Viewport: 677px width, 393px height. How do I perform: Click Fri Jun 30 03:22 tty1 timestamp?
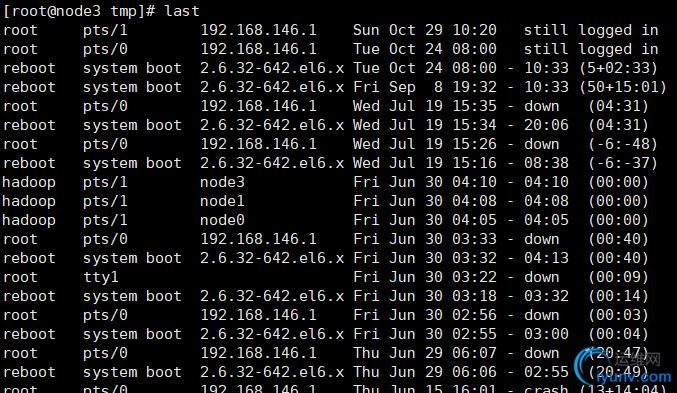coord(424,277)
